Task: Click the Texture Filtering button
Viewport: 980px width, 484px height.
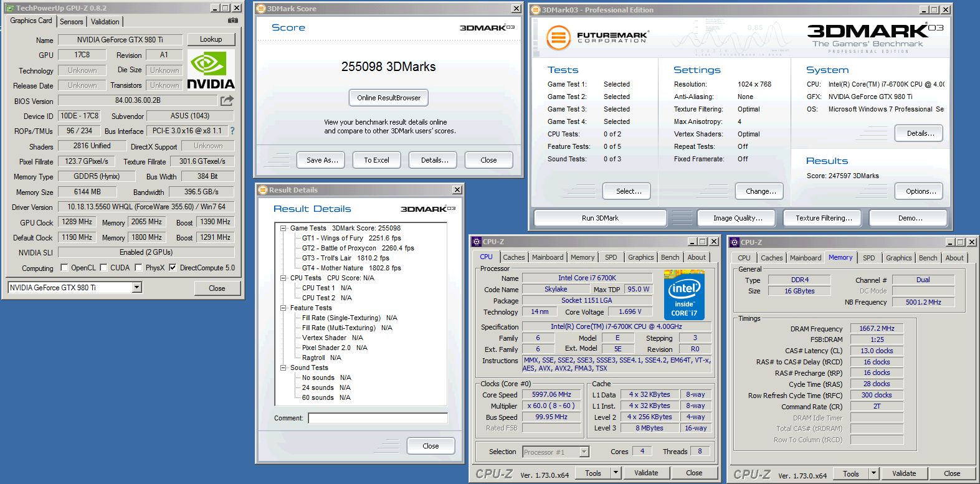Action: pyautogui.click(x=824, y=218)
